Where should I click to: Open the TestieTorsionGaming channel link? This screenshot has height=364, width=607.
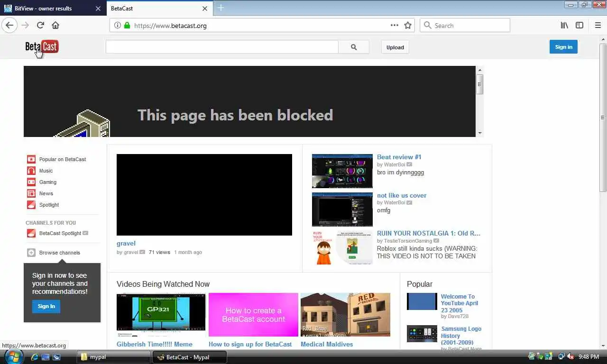pyautogui.click(x=408, y=241)
